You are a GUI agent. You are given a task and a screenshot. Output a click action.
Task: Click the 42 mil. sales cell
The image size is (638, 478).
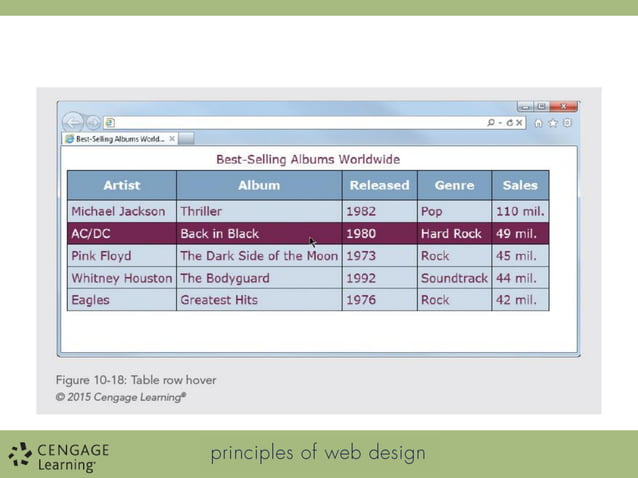point(520,300)
